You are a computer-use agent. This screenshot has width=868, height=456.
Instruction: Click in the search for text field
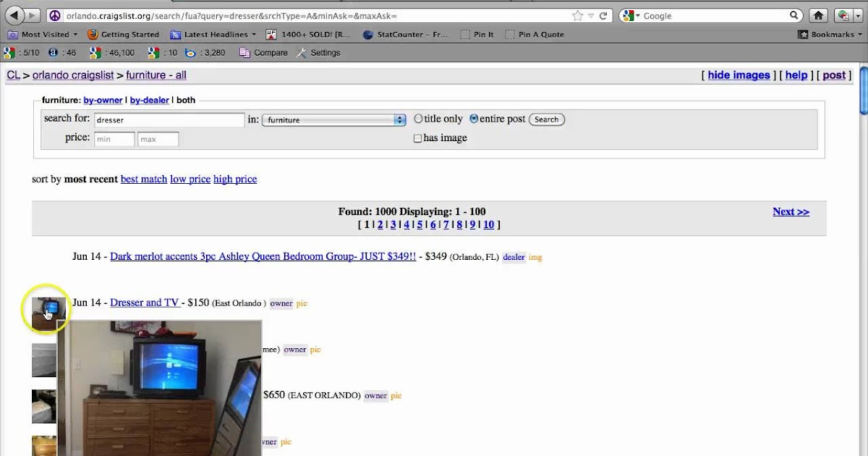(x=169, y=120)
